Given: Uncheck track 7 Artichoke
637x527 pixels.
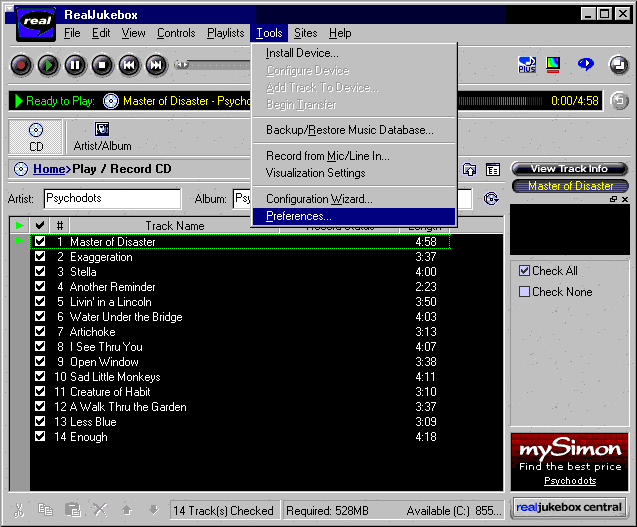Looking at the screenshot, I should 40,332.
